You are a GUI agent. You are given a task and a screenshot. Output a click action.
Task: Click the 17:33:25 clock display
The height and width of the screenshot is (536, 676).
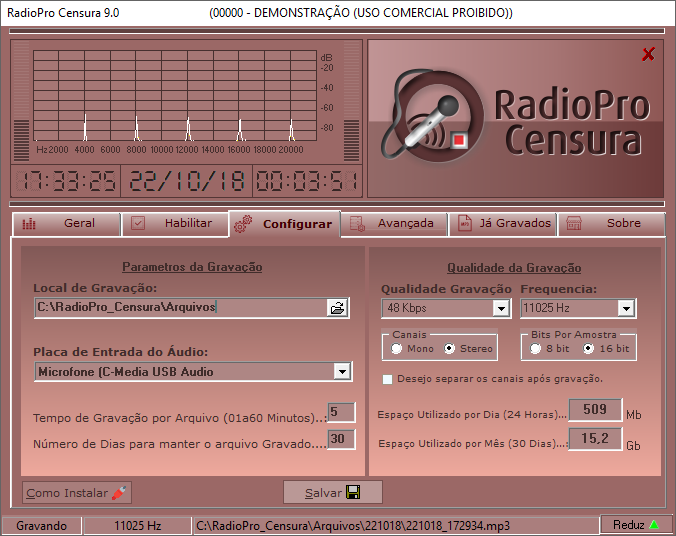point(66,181)
